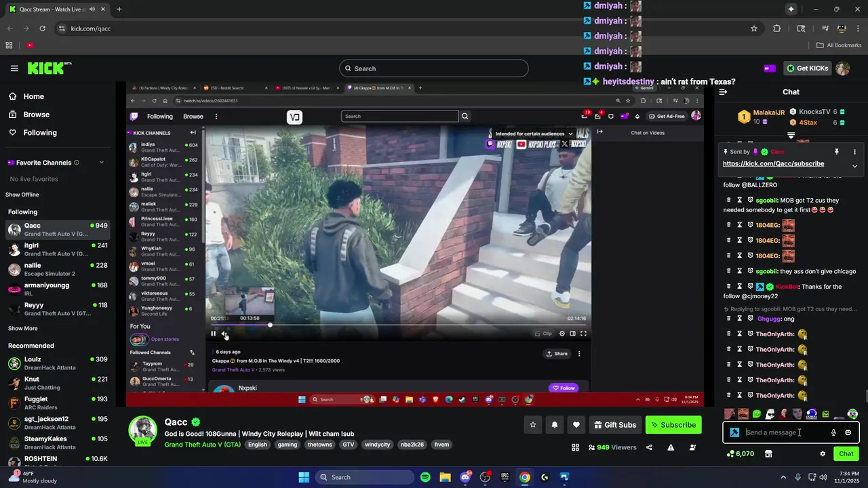Click the kick.com/qacc address bar
868x488 pixels.
(407, 28)
